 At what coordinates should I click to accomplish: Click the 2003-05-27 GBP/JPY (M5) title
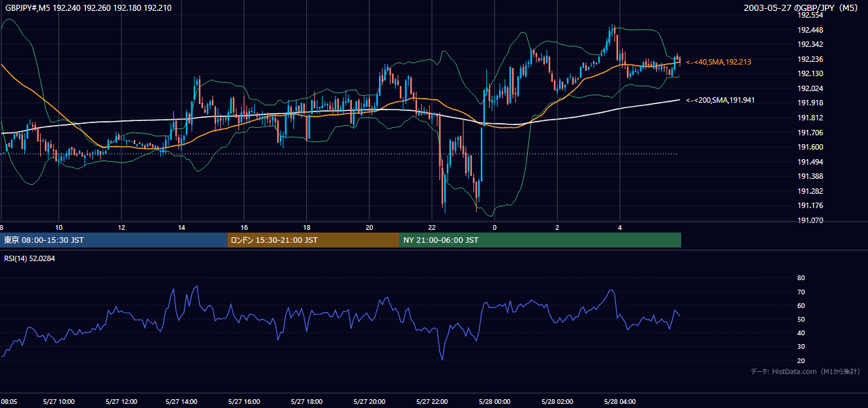coord(802,7)
